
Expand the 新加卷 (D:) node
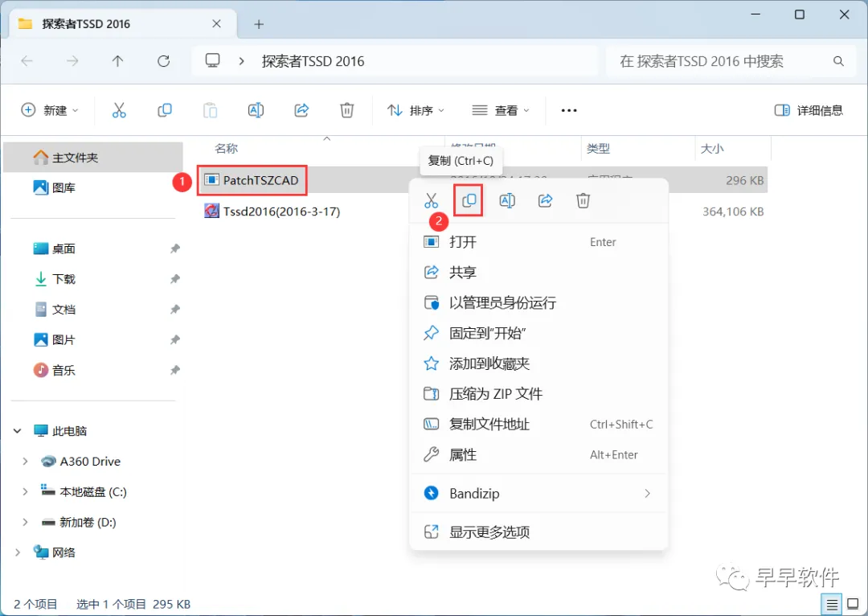(x=25, y=523)
